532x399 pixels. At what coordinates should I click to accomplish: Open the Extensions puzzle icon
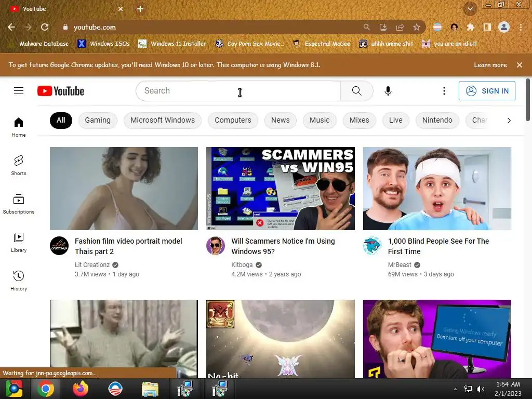click(471, 27)
